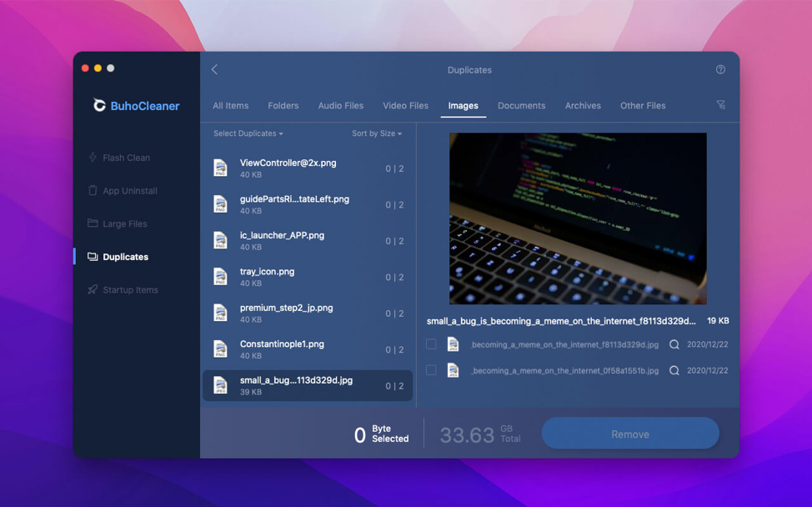Click the 0 | 2 count for ViewController@2x.png
This screenshot has height=507, width=812.
click(x=394, y=168)
